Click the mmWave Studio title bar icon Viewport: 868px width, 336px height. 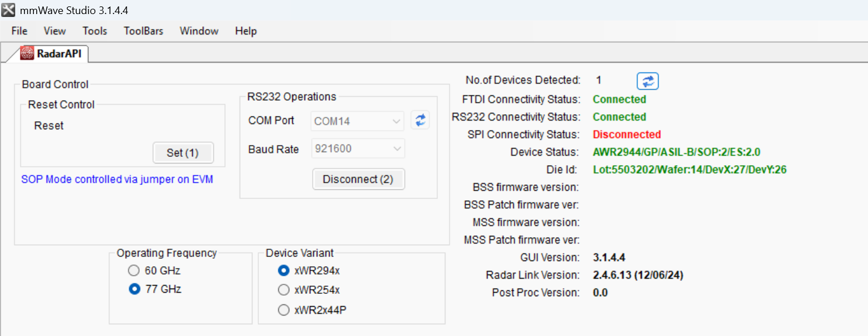[8, 10]
